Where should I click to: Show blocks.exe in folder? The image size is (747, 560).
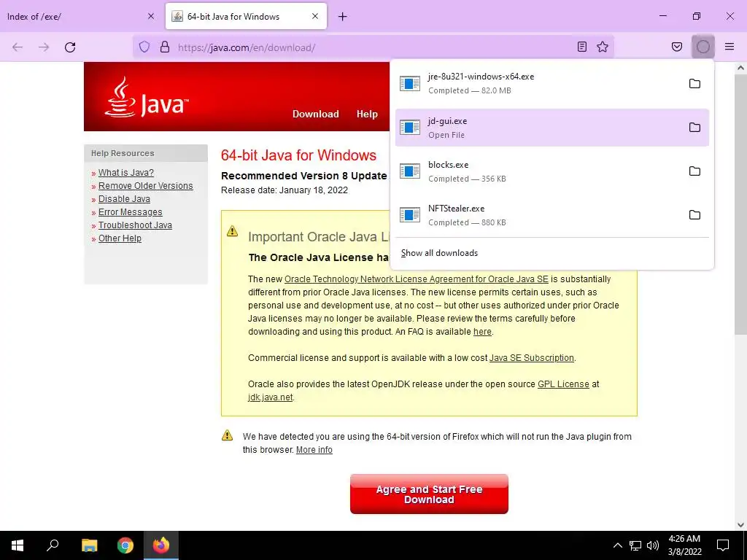pyautogui.click(x=694, y=171)
